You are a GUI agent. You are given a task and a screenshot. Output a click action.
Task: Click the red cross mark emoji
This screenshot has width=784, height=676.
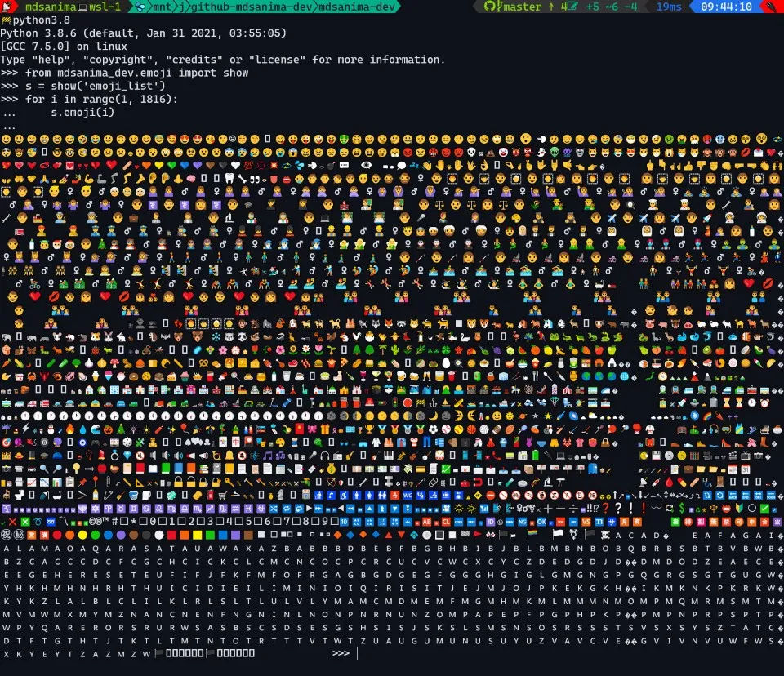(12, 522)
